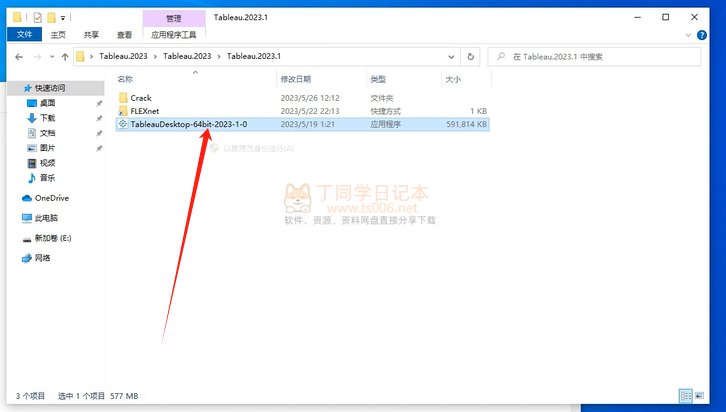Screen dimensions: 726x412
Task: Select the FLEXnet shortcut
Action: 144,111
